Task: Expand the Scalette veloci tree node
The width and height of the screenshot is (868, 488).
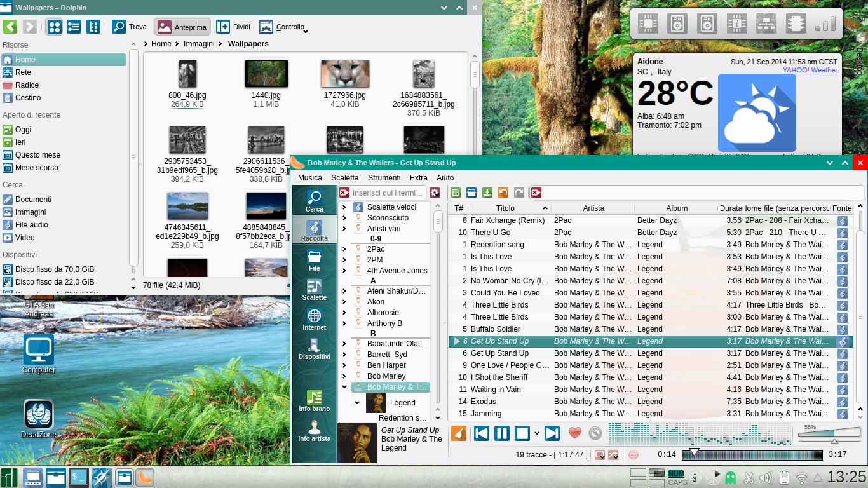Action: [x=344, y=207]
